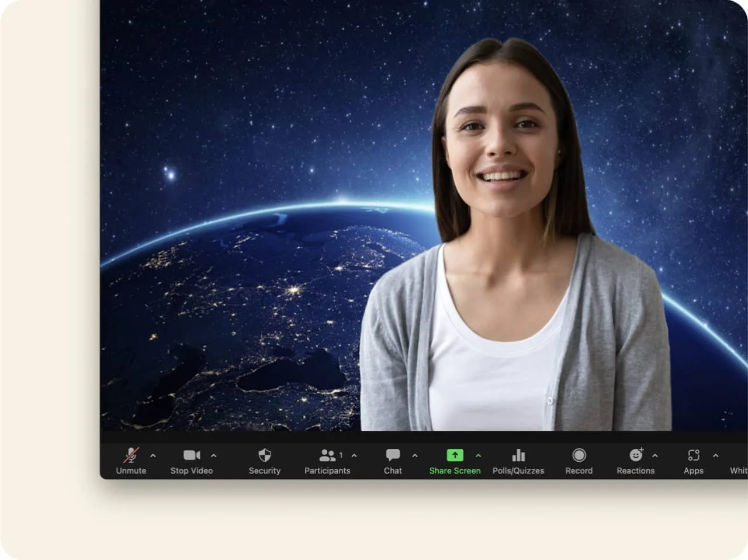Click the partially visible Whiteboard button
The height and width of the screenshot is (560, 748).
tap(739, 470)
